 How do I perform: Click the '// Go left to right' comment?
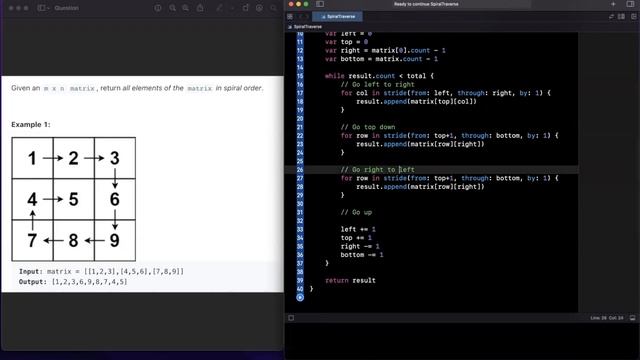[x=378, y=84]
